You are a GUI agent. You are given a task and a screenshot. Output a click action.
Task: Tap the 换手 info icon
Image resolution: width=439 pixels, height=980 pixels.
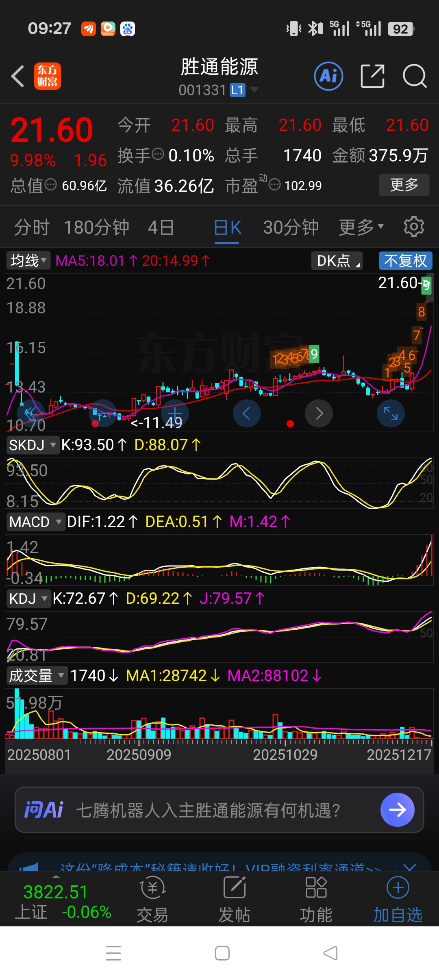tap(158, 154)
